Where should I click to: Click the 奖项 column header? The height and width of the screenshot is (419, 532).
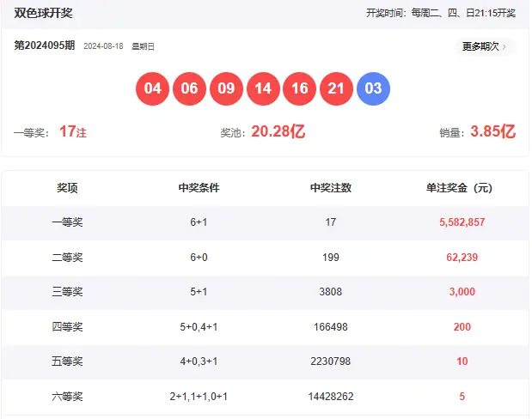click(67, 187)
